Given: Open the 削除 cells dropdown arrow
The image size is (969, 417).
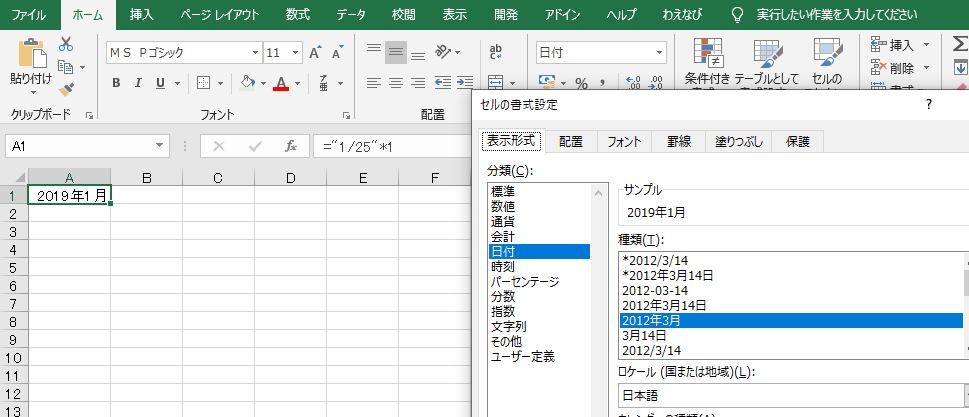Looking at the screenshot, I should (x=926, y=67).
